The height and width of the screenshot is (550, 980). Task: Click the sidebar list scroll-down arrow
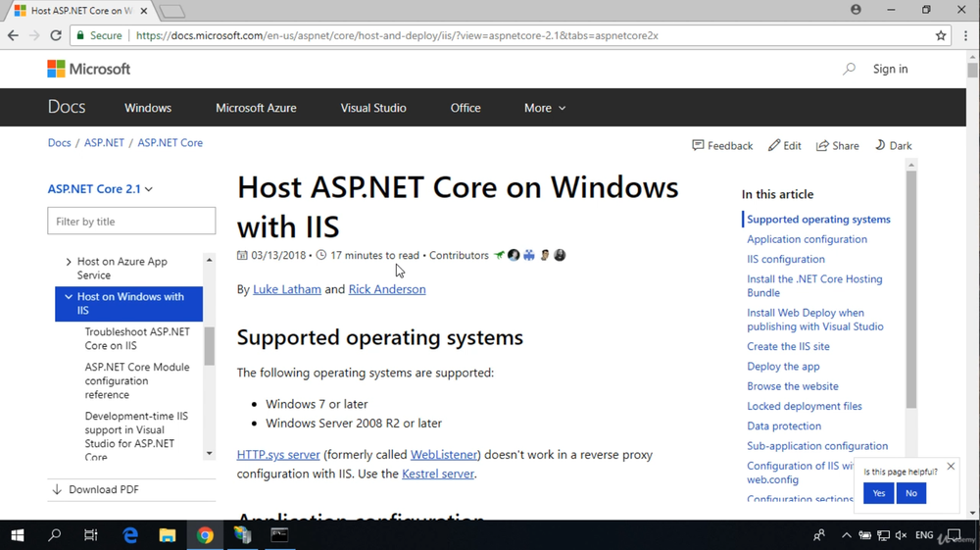tap(210, 454)
